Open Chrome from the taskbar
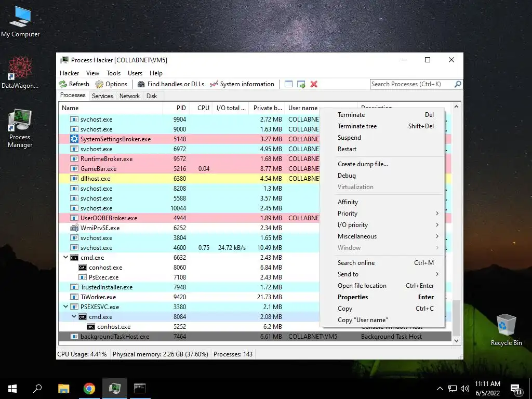This screenshot has width=532, height=399. pyautogui.click(x=89, y=389)
